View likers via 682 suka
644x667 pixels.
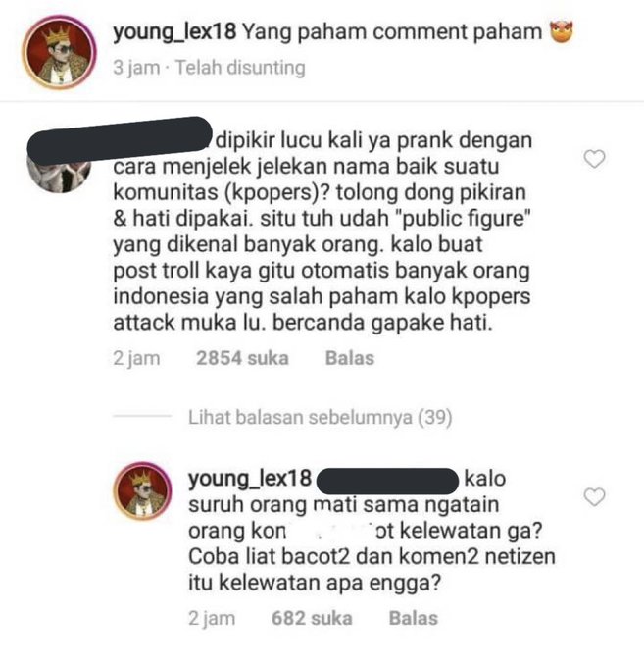click(312, 619)
